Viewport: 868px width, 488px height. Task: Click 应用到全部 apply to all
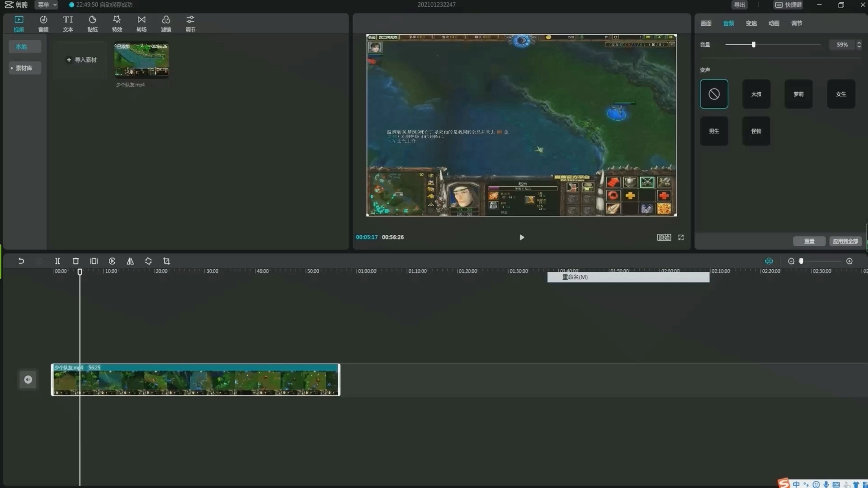(845, 241)
